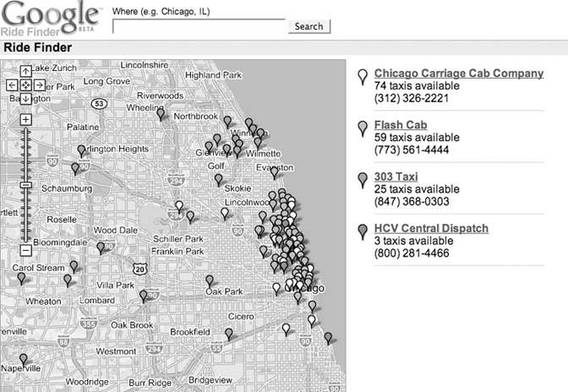The image size is (568, 392).
Task: Pan the map up with the arrow
Action: click(25, 71)
